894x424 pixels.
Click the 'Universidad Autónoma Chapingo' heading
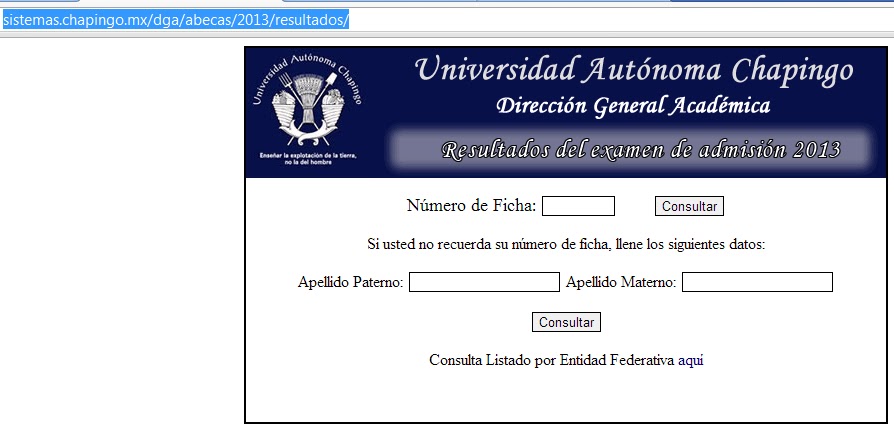(x=635, y=71)
